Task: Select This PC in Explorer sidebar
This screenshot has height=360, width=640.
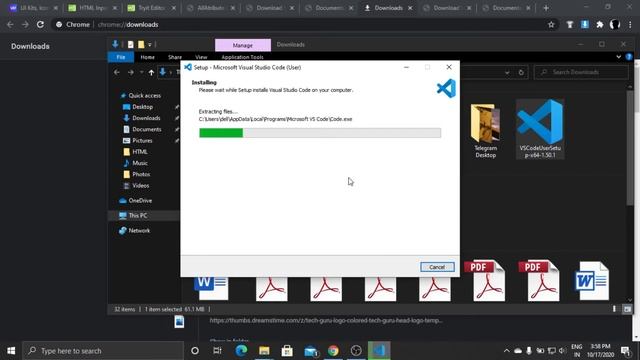Action: [x=138, y=216]
